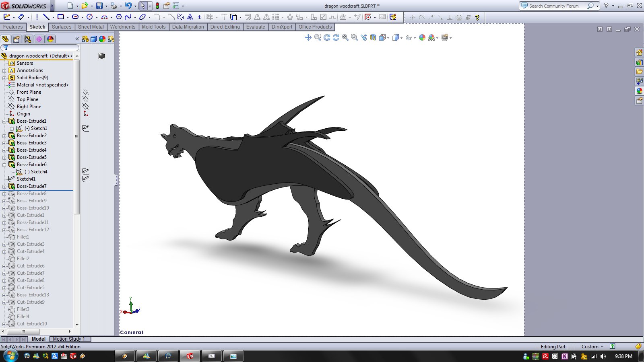Select the Corner Rectangle sketch tool
Image resolution: width=644 pixels, height=362 pixels.
point(60,17)
